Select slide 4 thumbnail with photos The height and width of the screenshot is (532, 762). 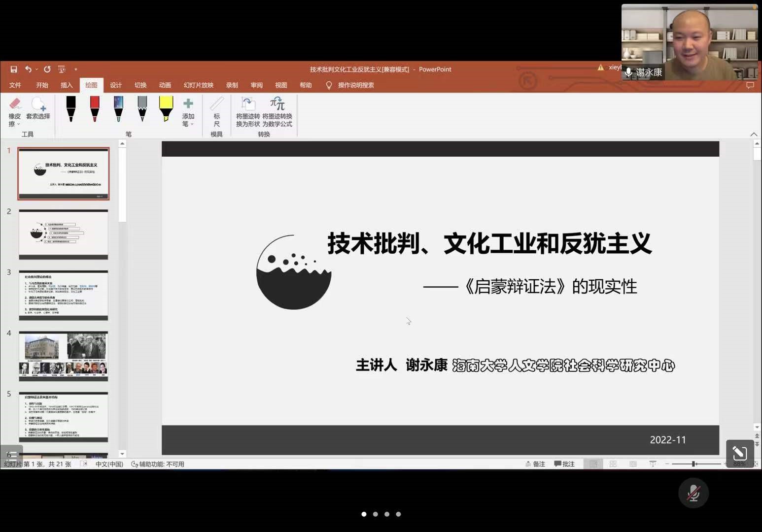coord(63,356)
